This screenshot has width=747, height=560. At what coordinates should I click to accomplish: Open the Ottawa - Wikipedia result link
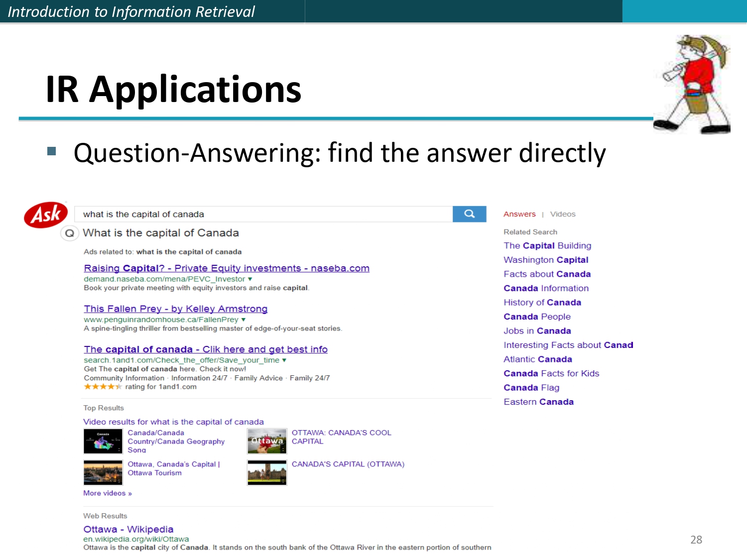pos(128,529)
